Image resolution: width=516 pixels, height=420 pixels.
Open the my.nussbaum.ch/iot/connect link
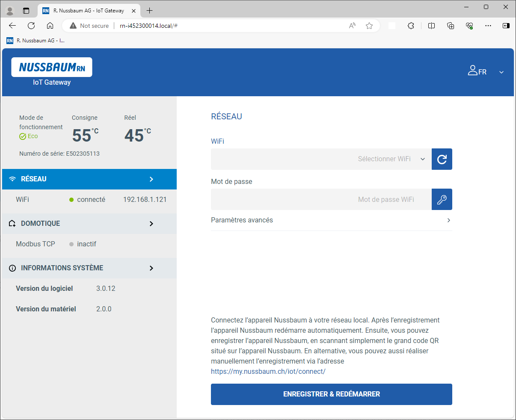pos(268,371)
